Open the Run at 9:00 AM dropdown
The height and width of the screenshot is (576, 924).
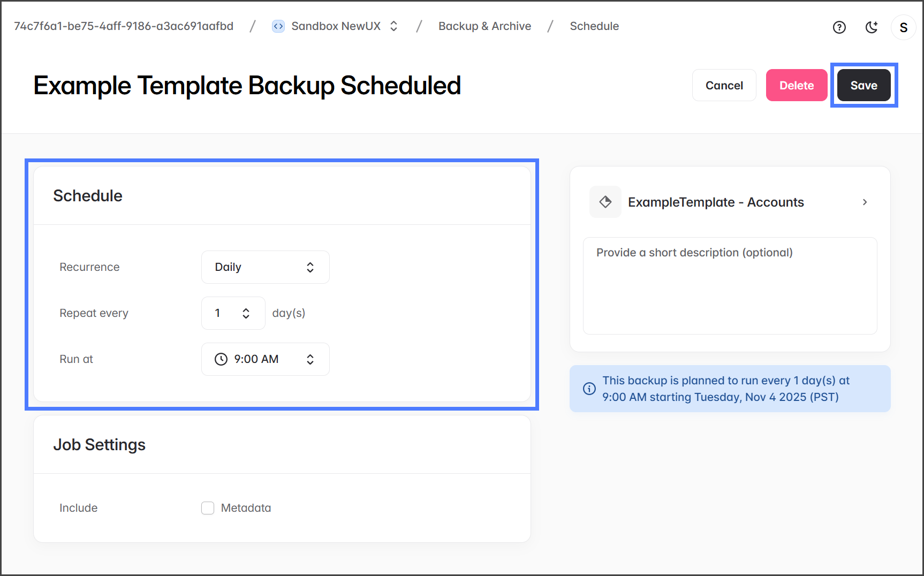pyautogui.click(x=265, y=359)
